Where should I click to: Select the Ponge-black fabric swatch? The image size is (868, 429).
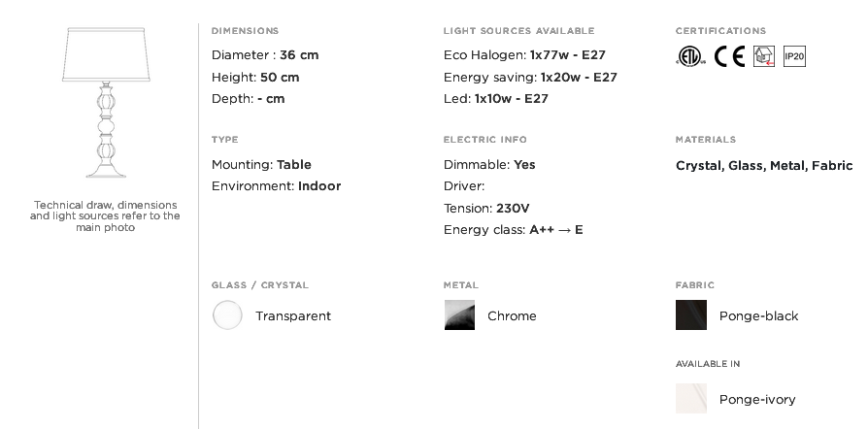[691, 315]
